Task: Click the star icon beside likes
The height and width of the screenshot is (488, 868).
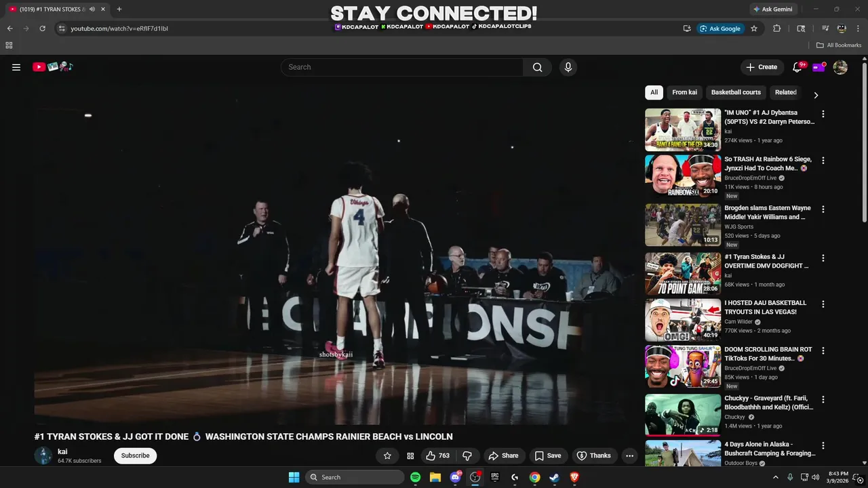Action: tap(387, 456)
